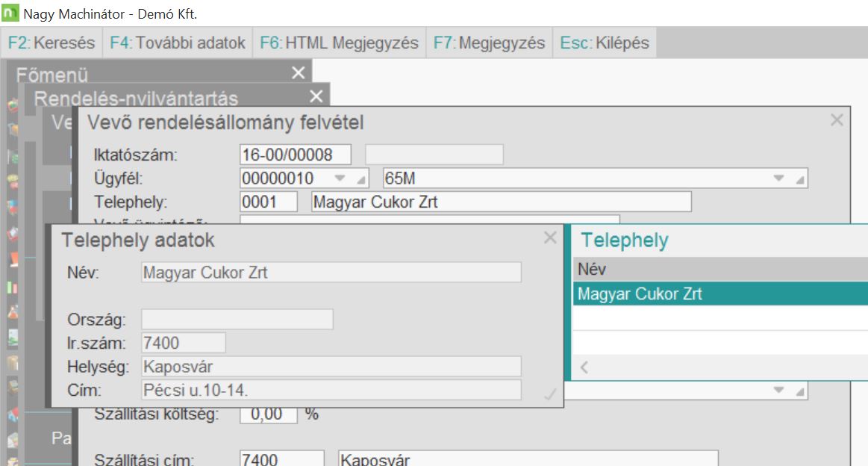
Task: Click F2: Keresés in the toolbar
Action: click(51, 43)
